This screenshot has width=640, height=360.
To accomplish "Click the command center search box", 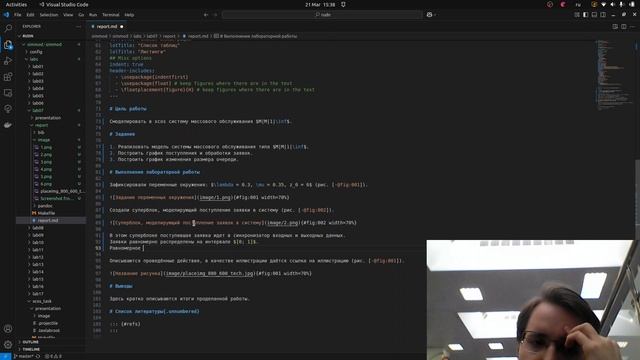I will click(x=322, y=15).
